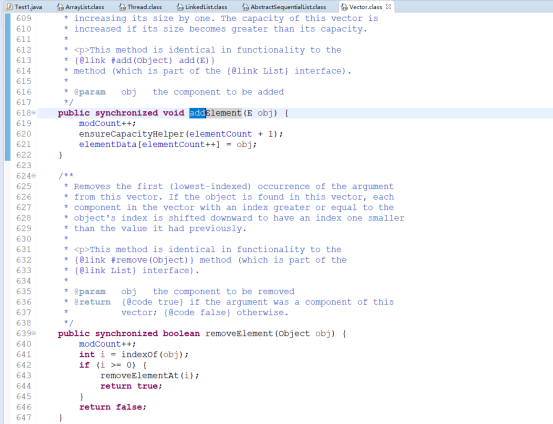Viewport: 553px width, 424px height.
Task: Activate the Vector.class tab
Action: (366, 7)
